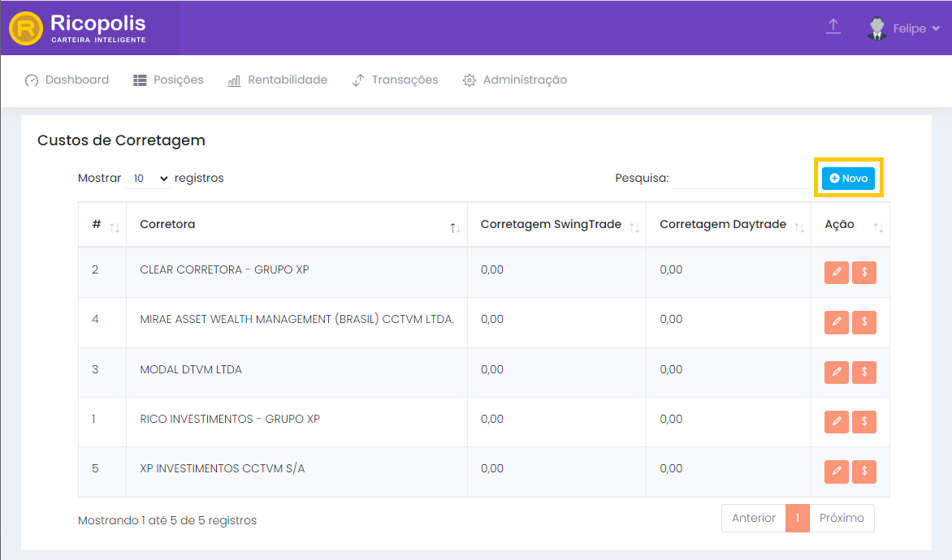This screenshot has width=952, height=560.
Task: Edit RICO INVESTIMENTOS with pencil icon
Action: click(x=836, y=422)
